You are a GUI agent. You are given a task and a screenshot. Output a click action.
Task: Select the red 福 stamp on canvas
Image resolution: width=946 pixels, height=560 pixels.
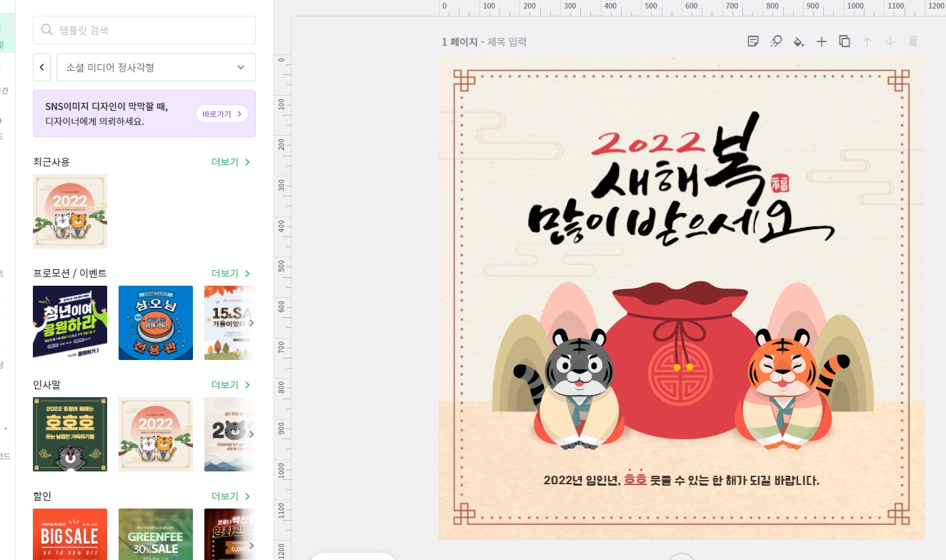(780, 184)
